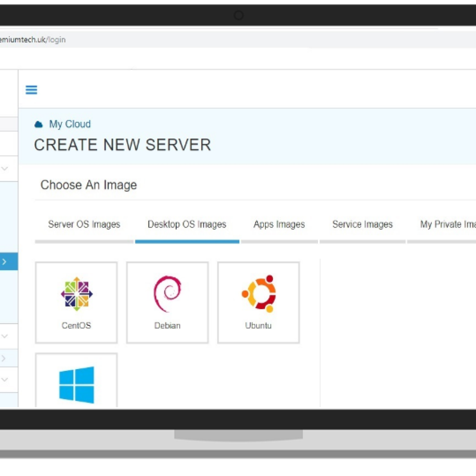Open the Apps Images tab
Image resolution: width=476 pixels, height=476 pixels.
pos(279,225)
